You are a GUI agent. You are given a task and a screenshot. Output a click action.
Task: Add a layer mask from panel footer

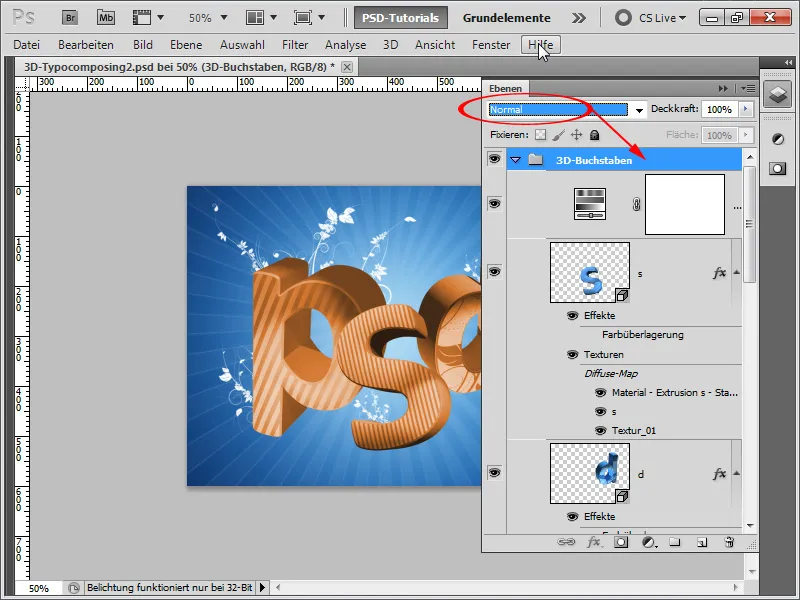click(x=621, y=542)
